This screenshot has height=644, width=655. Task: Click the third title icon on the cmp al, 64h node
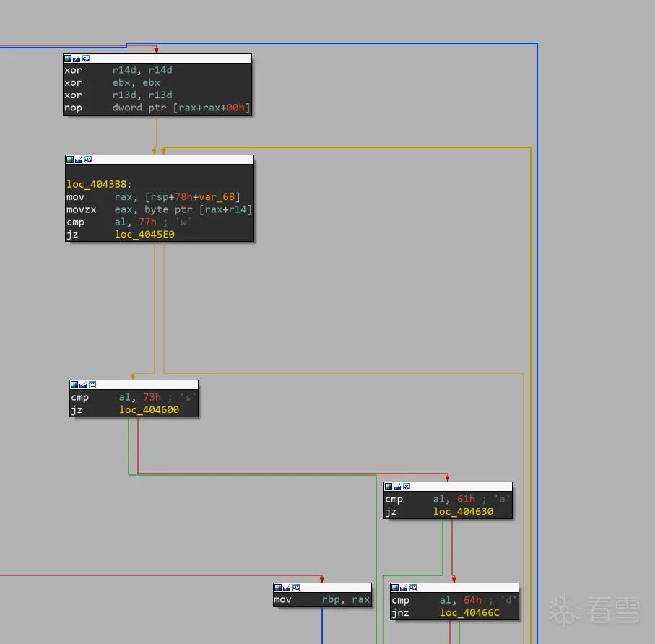[413, 588]
